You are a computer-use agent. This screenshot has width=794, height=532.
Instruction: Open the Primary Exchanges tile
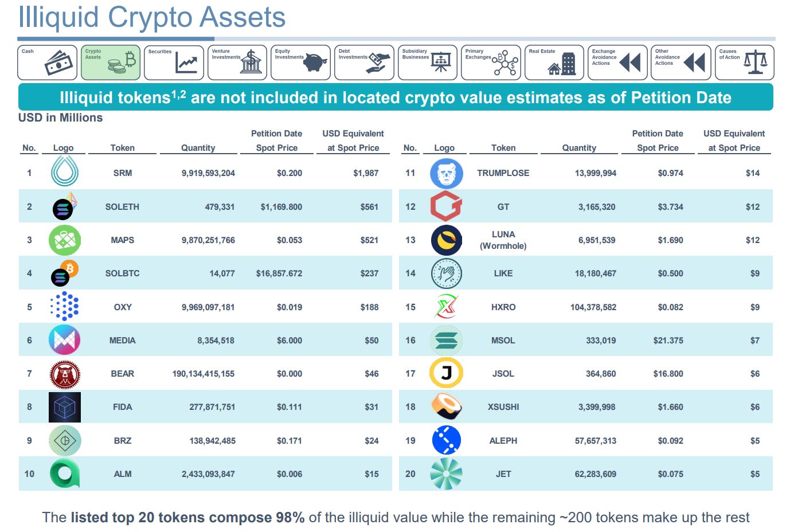(491, 62)
